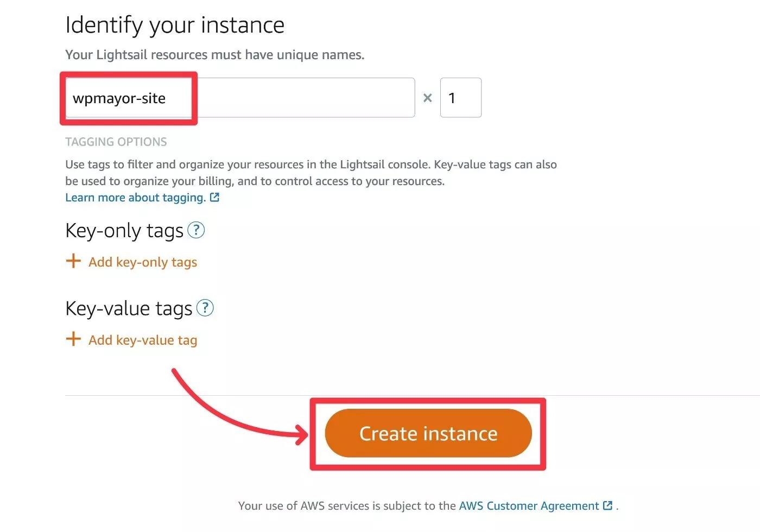Open the Key-only tags help icon
The image size is (760, 532).
(196, 230)
